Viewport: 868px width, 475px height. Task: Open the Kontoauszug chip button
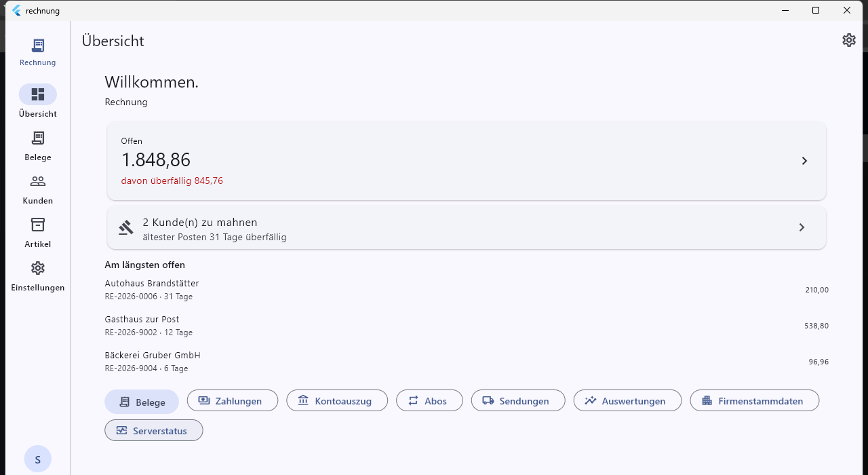pos(337,400)
